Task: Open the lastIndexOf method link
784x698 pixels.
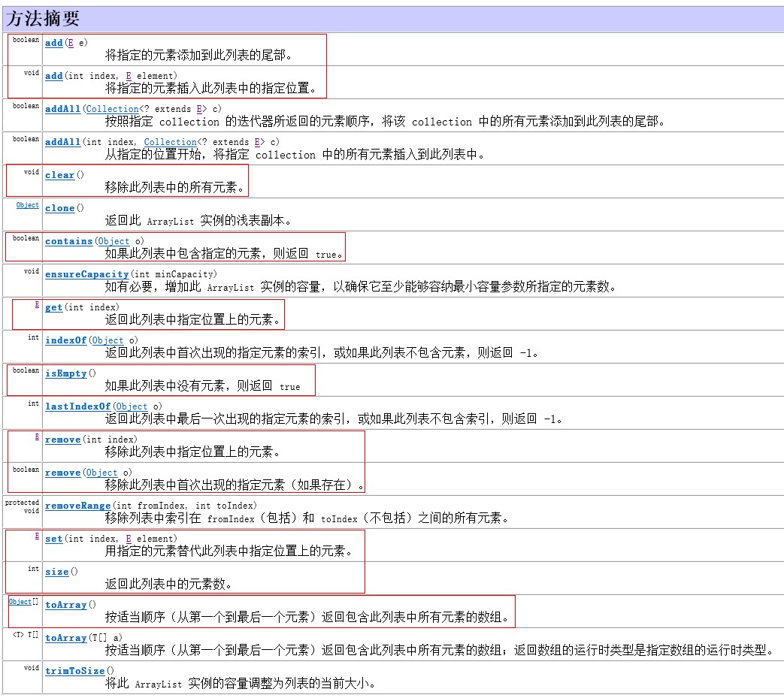Action: point(77,406)
